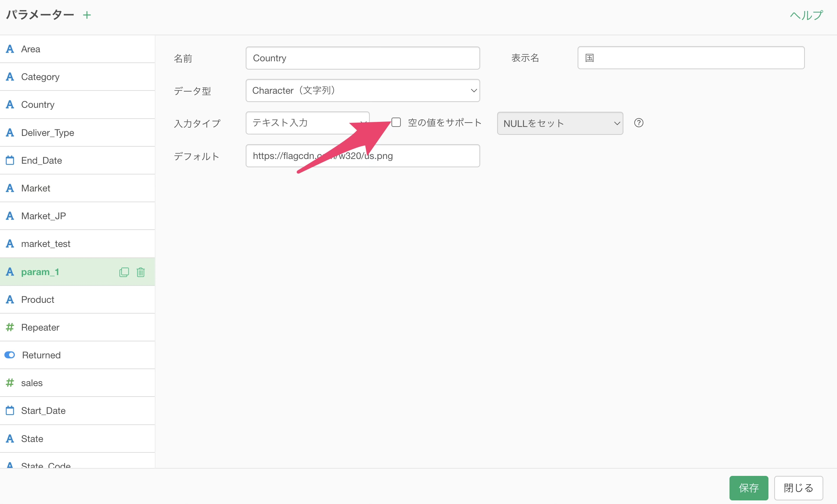Select the Market parameter
The width and height of the screenshot is (837, 504).
coord(78,188)
